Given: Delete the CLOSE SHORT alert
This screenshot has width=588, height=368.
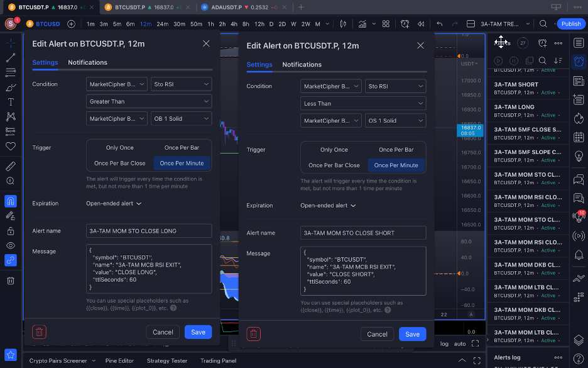Looking at the screenshot, I should 254,334.
